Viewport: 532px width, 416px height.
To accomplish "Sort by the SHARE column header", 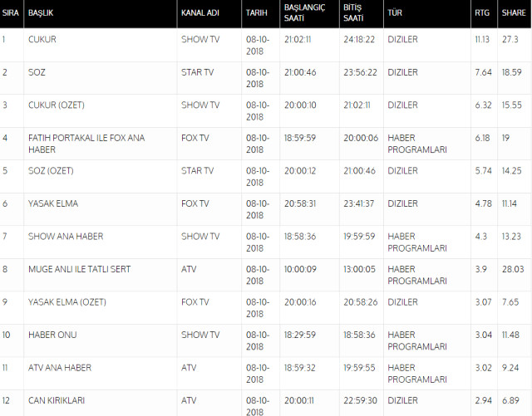I will click(513, 15).
